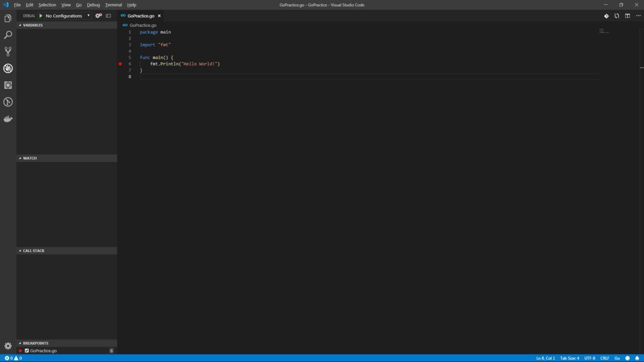This screenshot has height=362, width=644.
Task: Open the Debug menu
Action: (93, 5)
